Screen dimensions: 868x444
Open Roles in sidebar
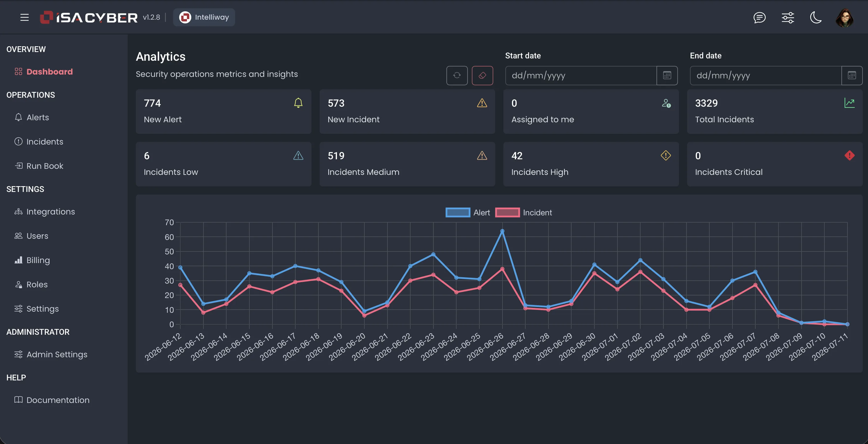coord(31,284)
